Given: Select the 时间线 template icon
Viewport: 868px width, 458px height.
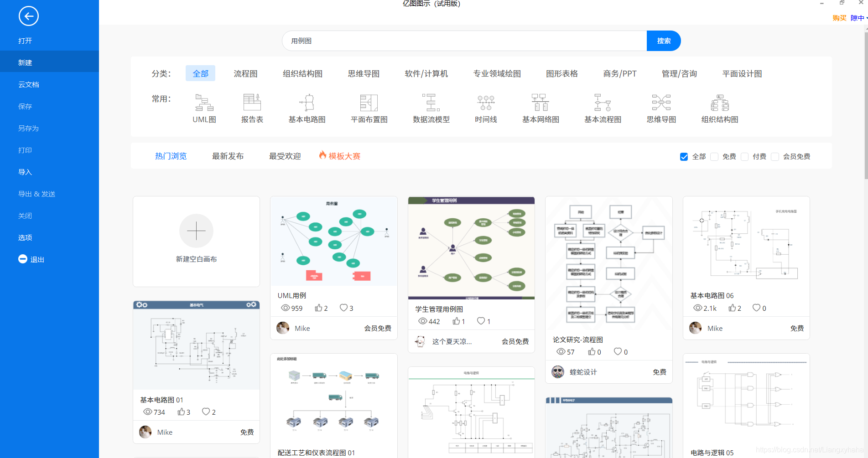Looking at the screenshot, I should coord(486,103).
